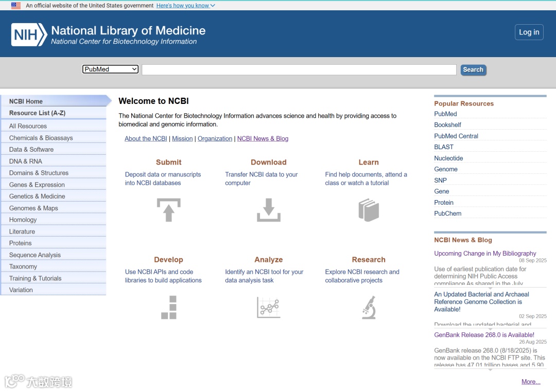Click the NIH logo badge

tap(29, 35)
